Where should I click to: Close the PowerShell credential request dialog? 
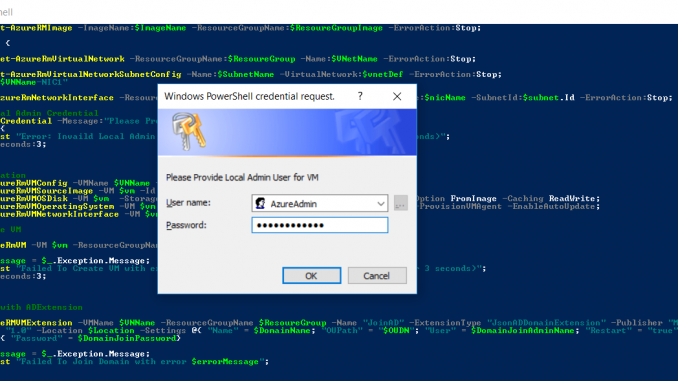pos(397,96)
